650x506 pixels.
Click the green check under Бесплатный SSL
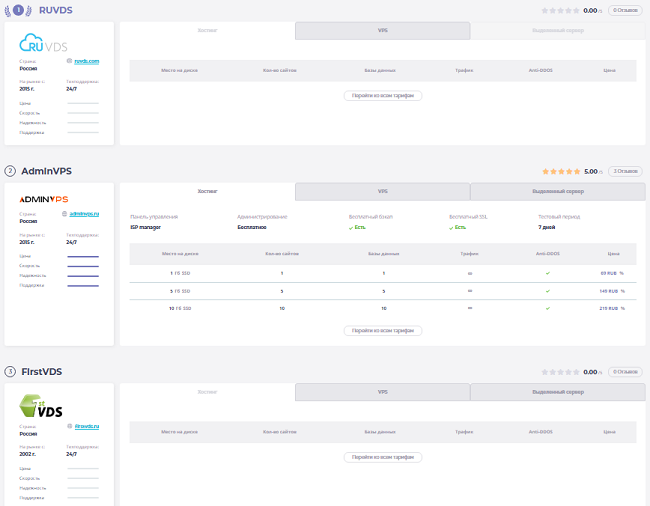(451, 228)
